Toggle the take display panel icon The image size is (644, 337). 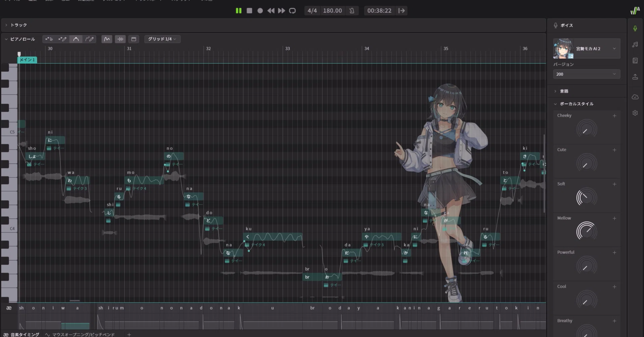[x=133, y=39]
